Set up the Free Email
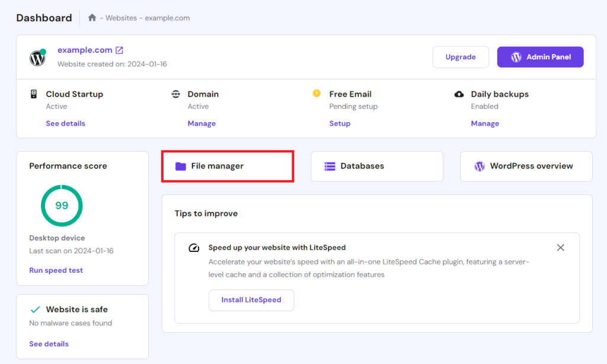This screenshot has width=607, height=364. pyautogui.click(x=340, y=123)
